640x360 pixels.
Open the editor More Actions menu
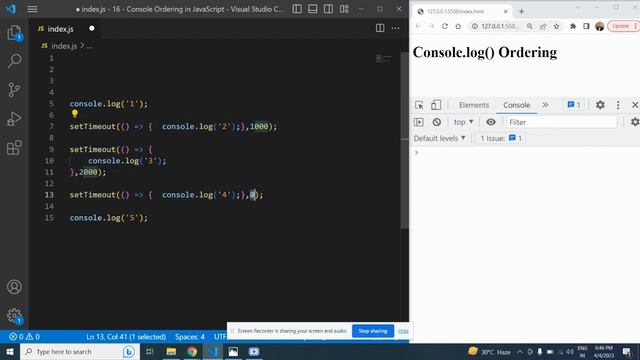tap(396, 28)
